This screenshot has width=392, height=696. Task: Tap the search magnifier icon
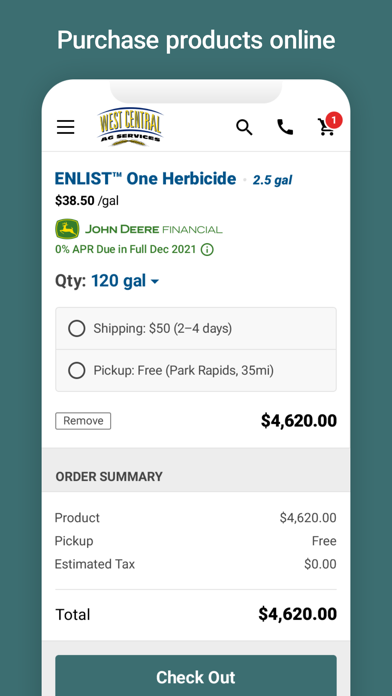pos(244,127)
